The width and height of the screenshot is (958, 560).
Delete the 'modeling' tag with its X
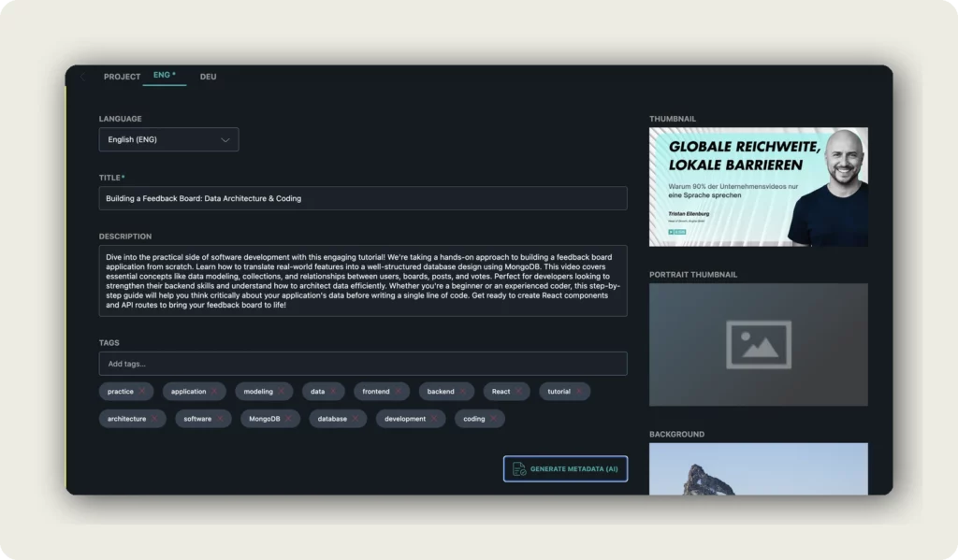click(281, 392)
